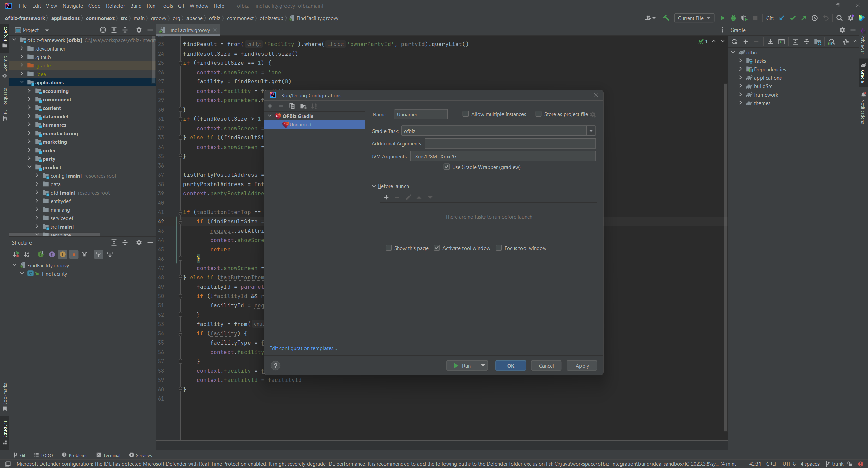Image resolution: width=868 pixels, height=468 pixels.
Task: Expand themes node in Gradle panel
Action: tap(741, 103)
